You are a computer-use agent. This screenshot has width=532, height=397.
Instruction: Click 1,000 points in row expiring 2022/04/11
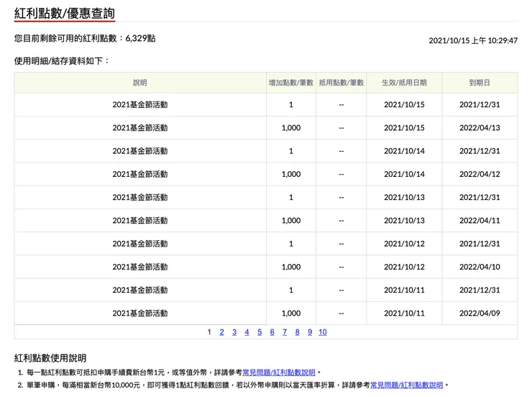tap(290, 221)
